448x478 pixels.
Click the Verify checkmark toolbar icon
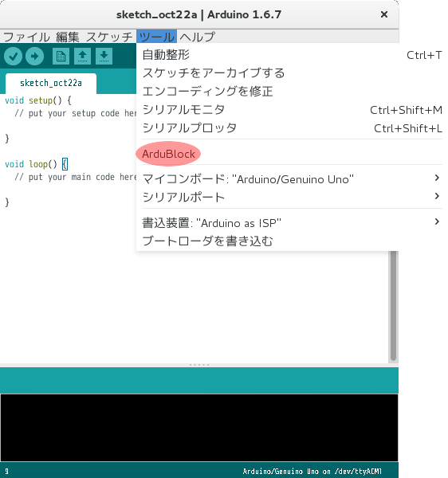(x=13, y=57)
